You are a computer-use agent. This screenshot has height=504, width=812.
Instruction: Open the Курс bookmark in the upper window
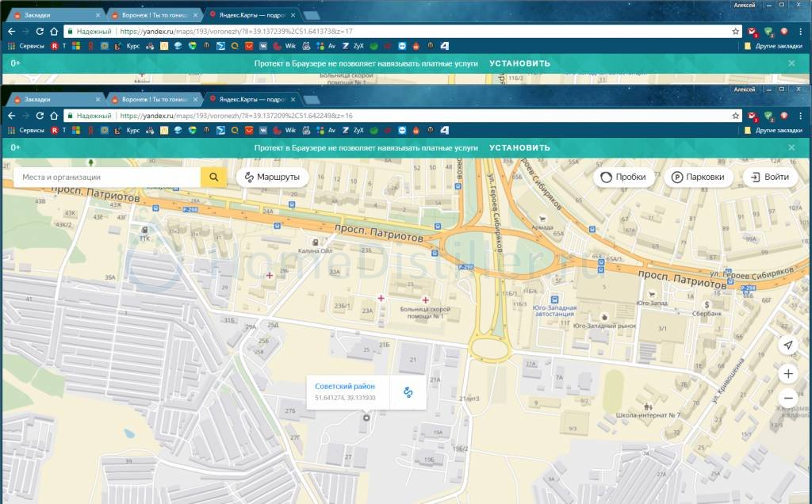[x=128, y=46]
